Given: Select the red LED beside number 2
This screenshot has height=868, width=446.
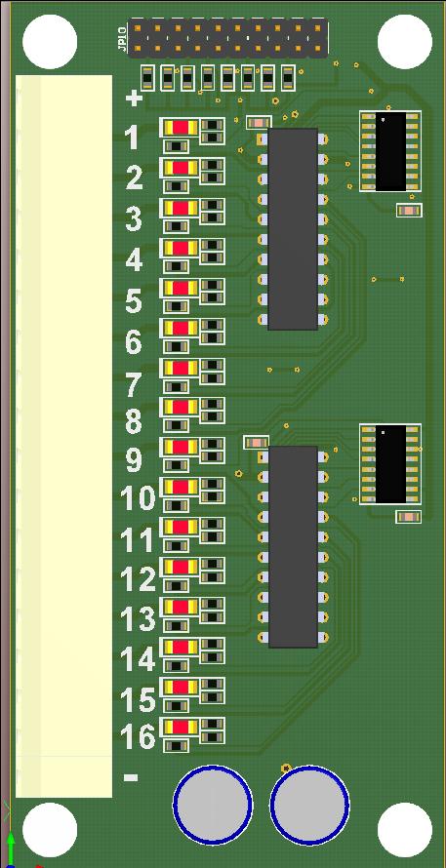Looking at the screenshot, I should tap(182, 167).
